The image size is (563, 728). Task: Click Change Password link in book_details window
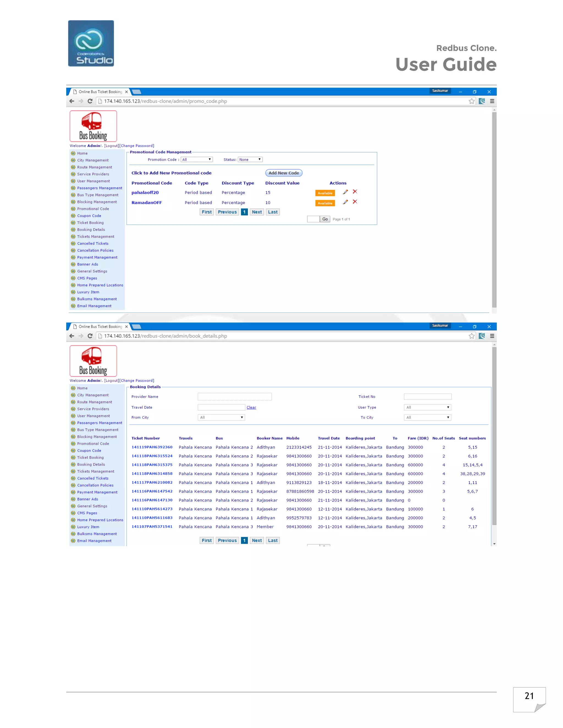point(137,381)
